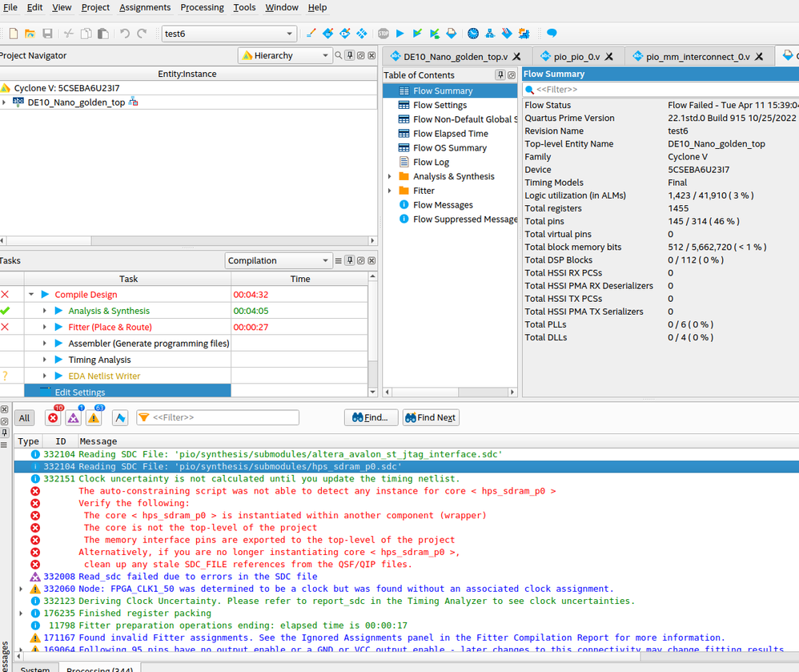Click the Stop Processing icon
This screenshot has width=799, height=672.
(383, 34)
